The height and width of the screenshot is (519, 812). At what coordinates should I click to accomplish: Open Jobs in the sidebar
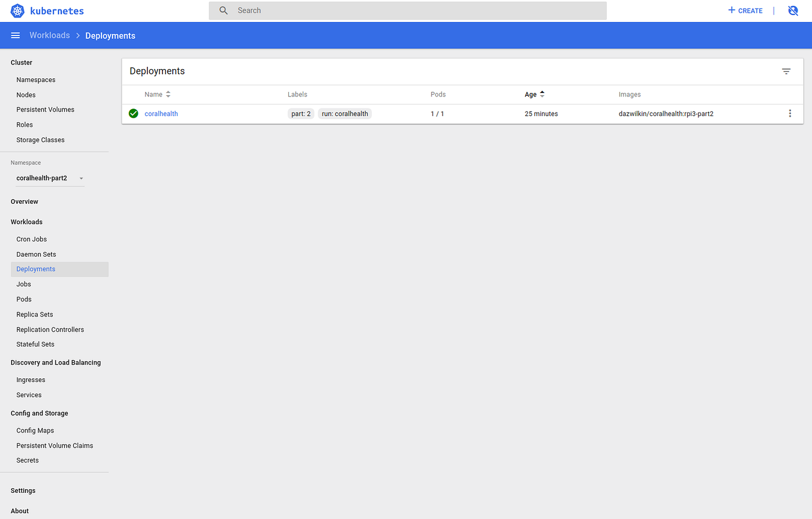[24, 284]
